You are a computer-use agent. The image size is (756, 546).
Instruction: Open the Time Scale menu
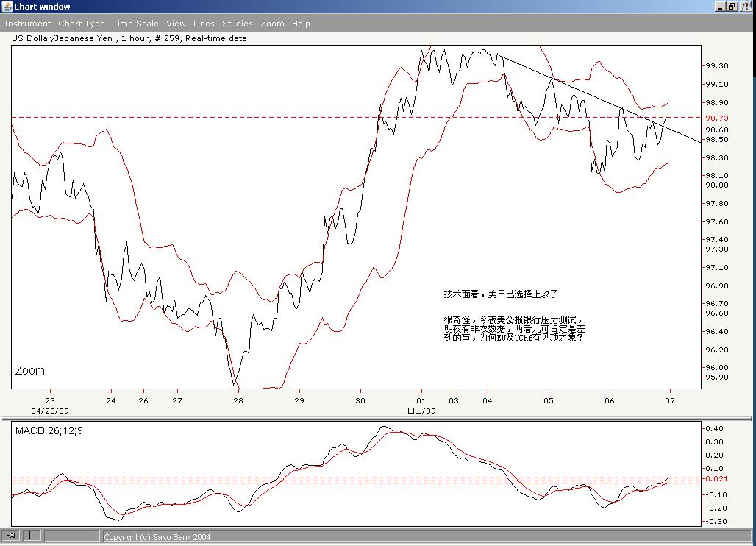[135, 24]
